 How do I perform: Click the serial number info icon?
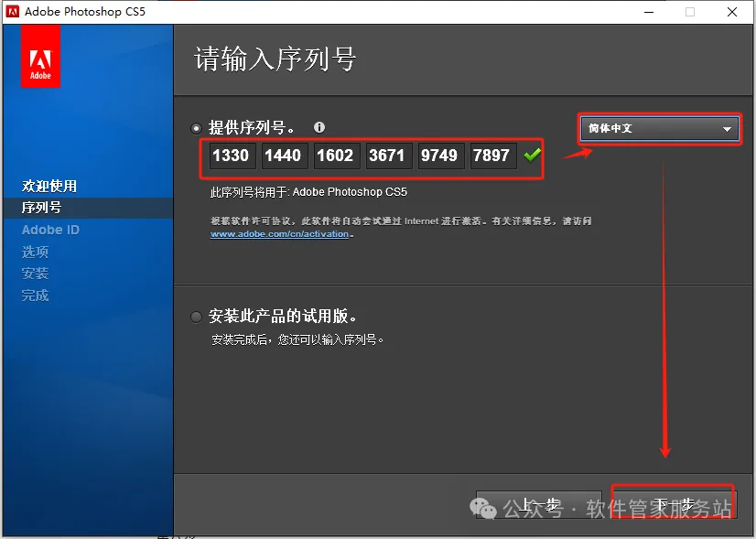pyautogui.click(x=319, y=127)
